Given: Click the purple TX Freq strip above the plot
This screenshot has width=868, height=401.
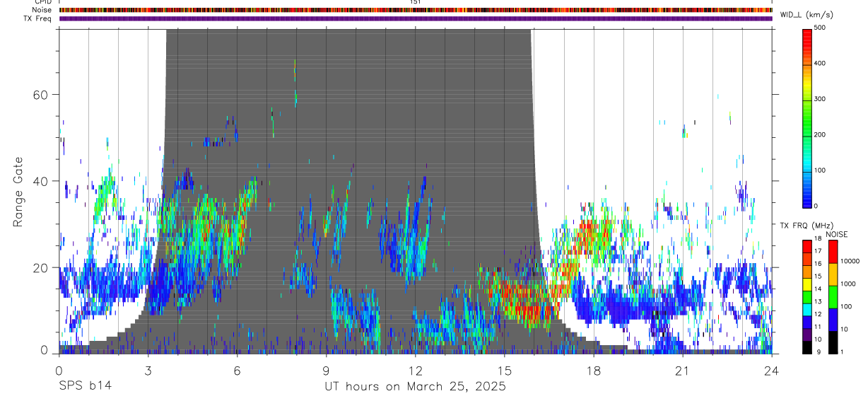Looking at the screenshot, I should point(416,18).
